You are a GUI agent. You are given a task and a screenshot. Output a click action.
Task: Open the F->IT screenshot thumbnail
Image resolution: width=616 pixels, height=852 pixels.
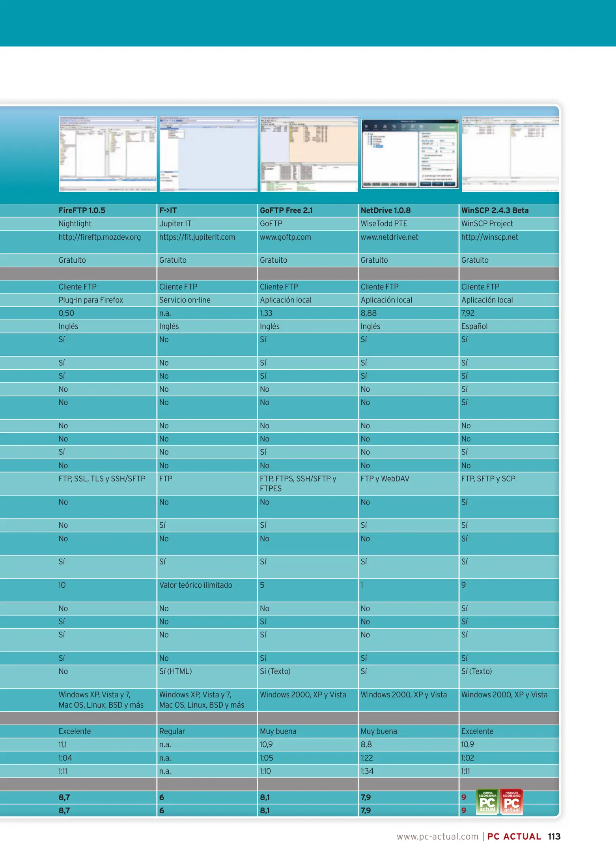tap(208, 154)
